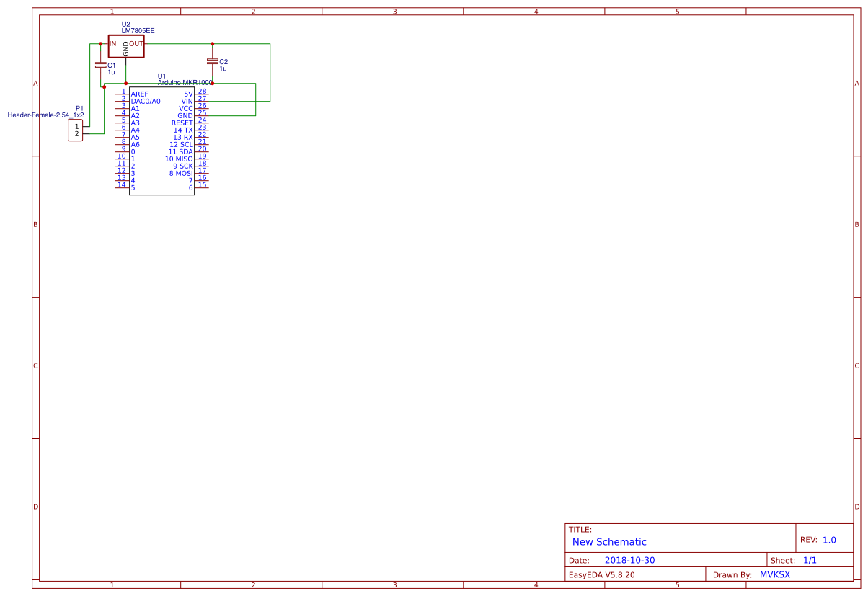The width and height of the screenshot is (868, 596).
Task: Click the GND pin of regulator U2
Action: click(x=125, y=50)
